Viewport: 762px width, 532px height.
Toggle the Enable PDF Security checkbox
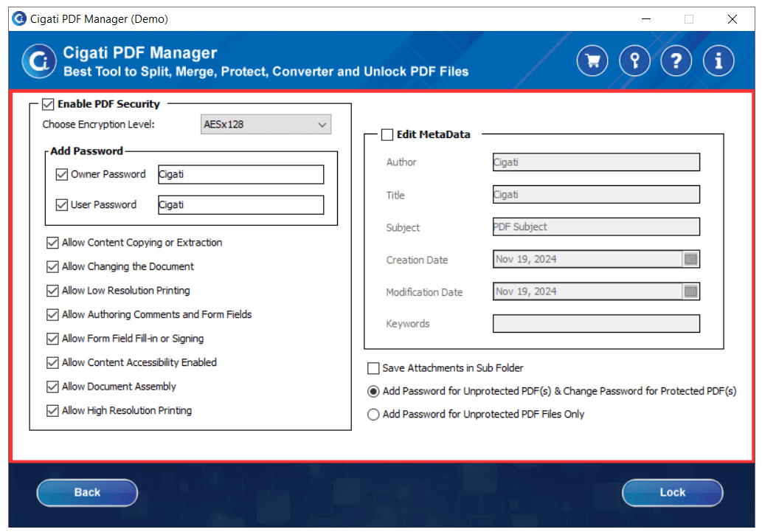click(48, 104)
